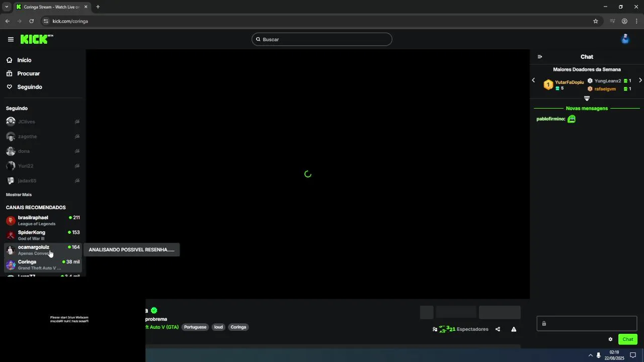Click the locked chat input field

pos(587,323)
